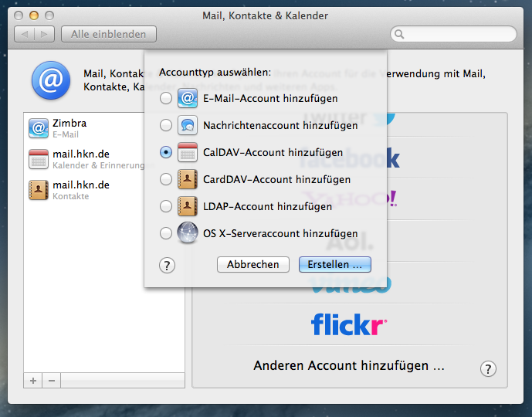Remove the account with the minus button
Image resolution: width=532 pixels, height=417 pixels.
point(52,381)
